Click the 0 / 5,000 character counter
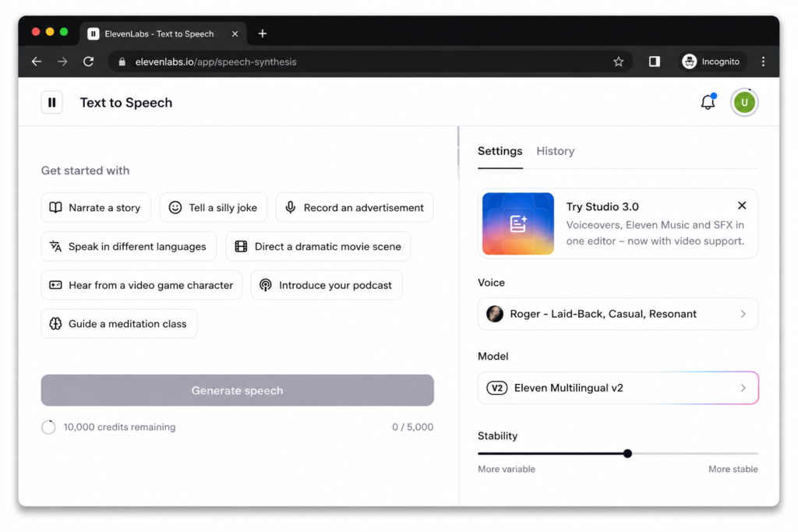 (413, 427)
